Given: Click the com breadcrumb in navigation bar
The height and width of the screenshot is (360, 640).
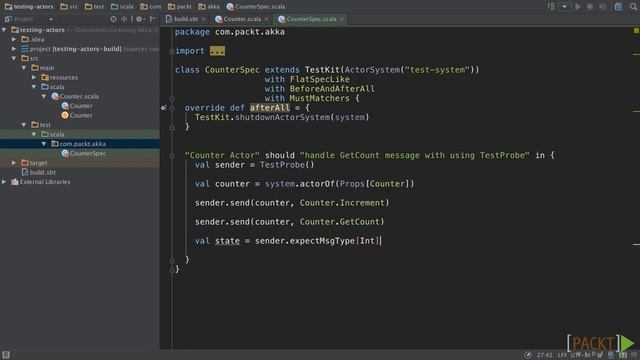Looking at the screenshot, I should [151, 7].
